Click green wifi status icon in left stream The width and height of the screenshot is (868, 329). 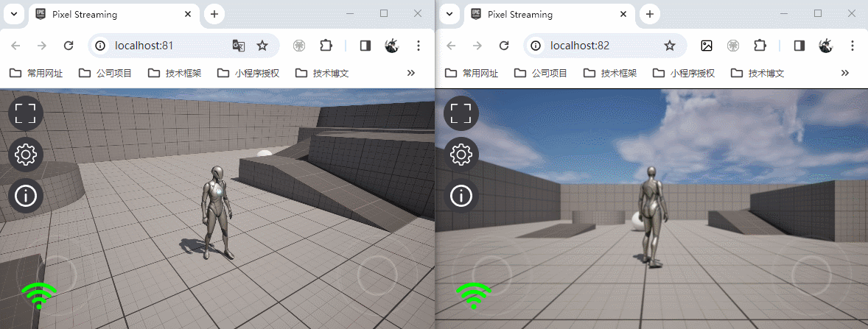[x=39, y=296]
